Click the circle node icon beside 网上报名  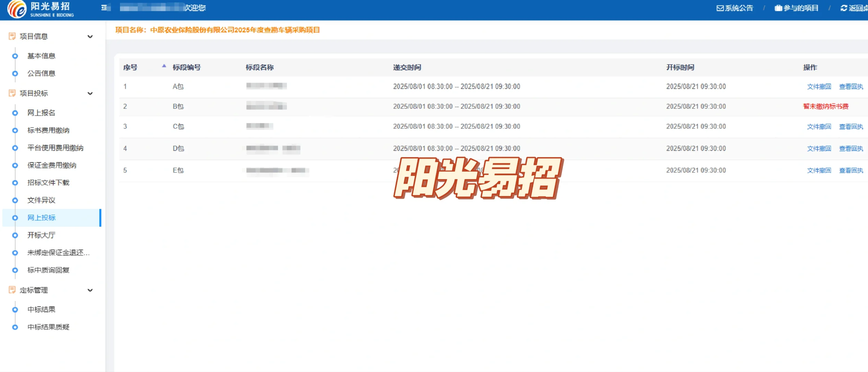click(x=15, y=113)
